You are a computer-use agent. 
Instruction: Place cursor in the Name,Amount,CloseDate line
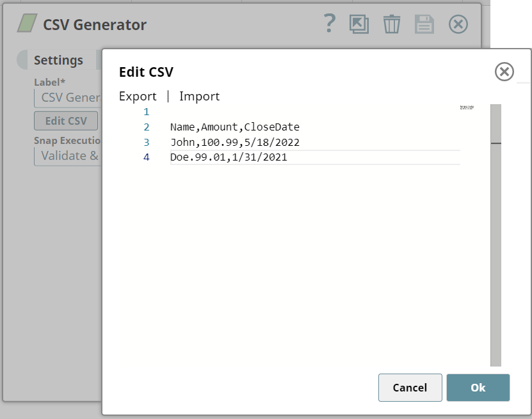235,127
